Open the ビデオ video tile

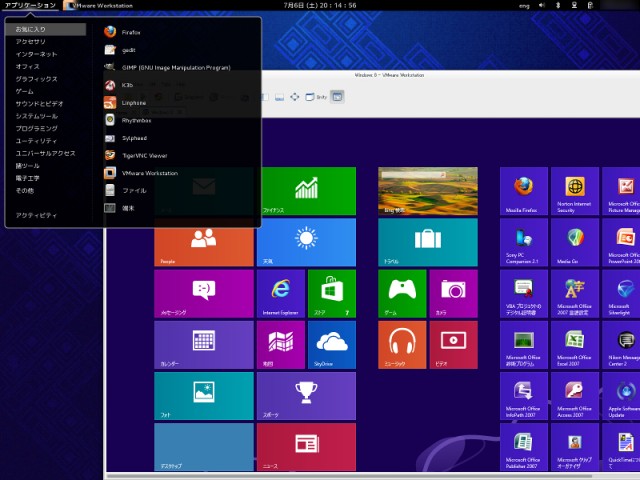point(453,344)
